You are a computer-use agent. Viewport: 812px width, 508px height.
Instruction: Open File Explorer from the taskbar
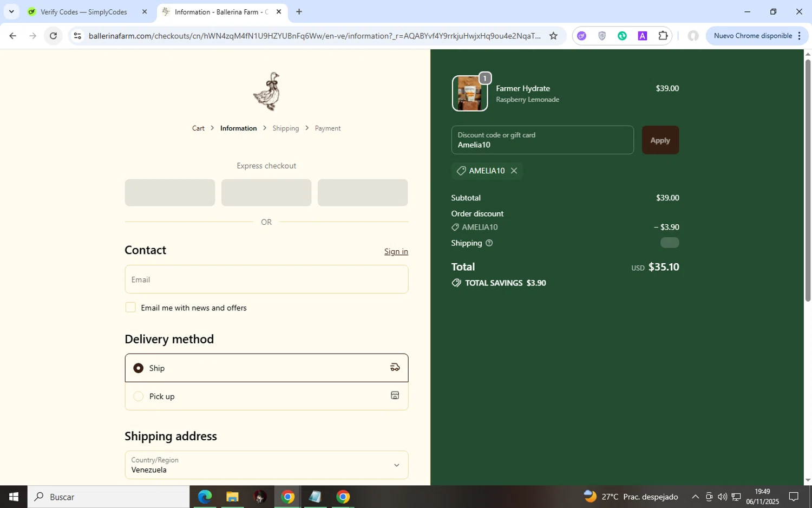coord(232,497)
